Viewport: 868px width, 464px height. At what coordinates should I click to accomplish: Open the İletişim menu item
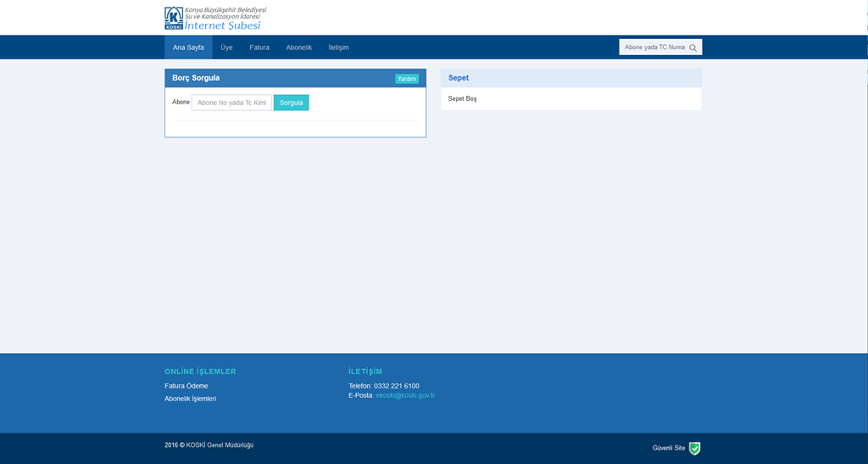click(338, 48)
